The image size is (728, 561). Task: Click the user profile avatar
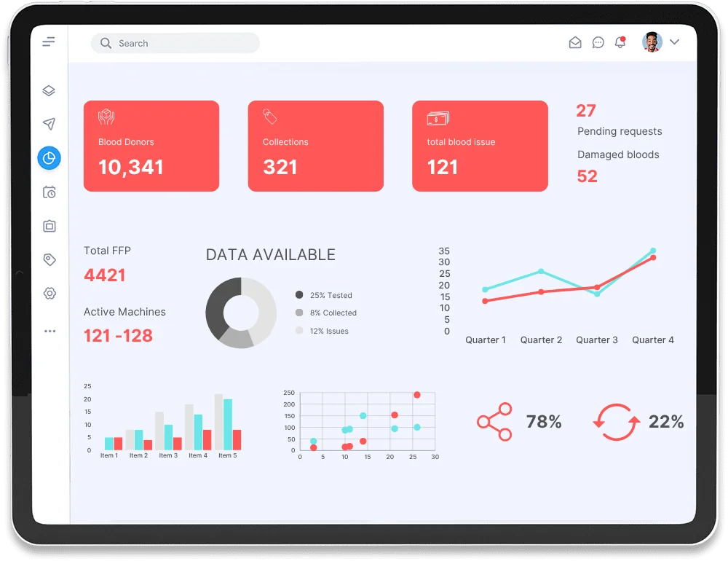click(652, 42)
